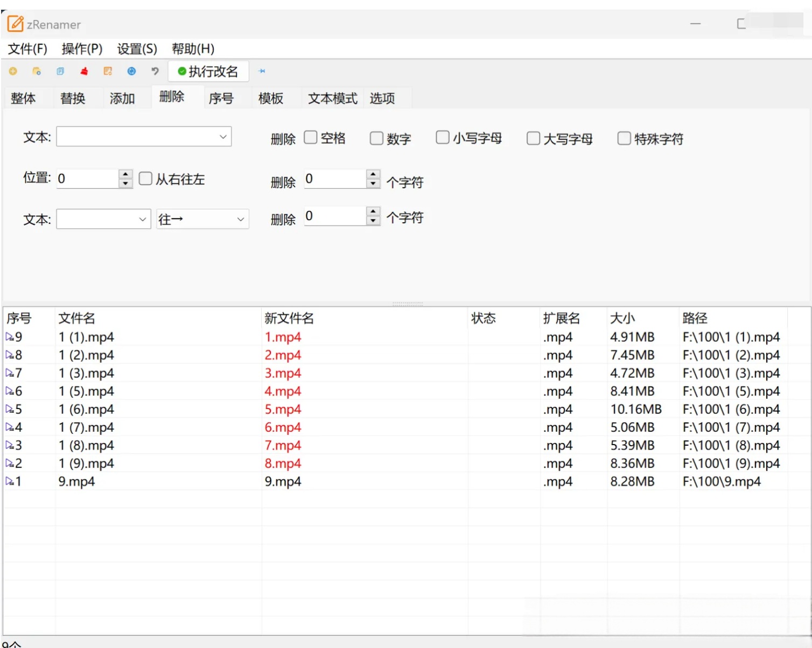Enable the 空格 delete checkbox
This screenshot has height=648, width=812.
tap(311, 138)
